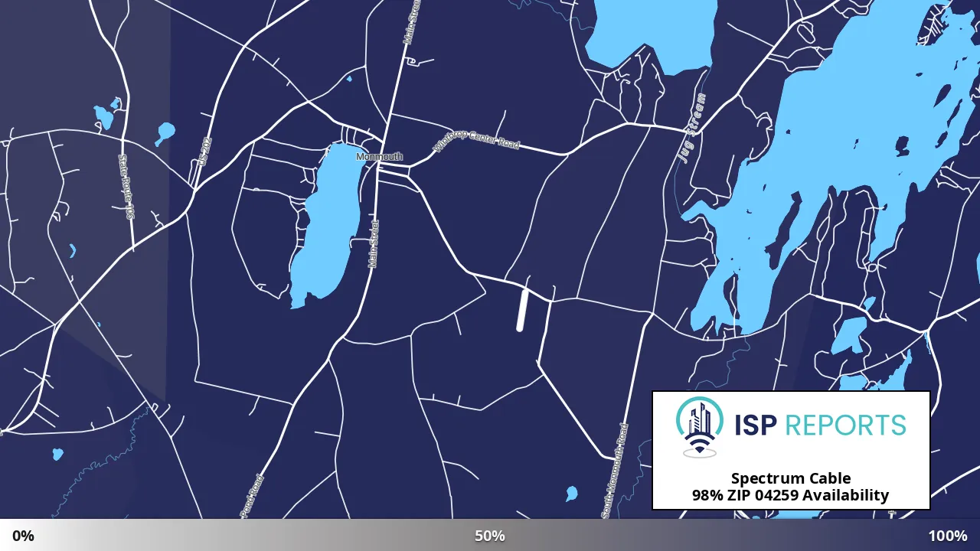This screenshot has height=551, width=980.
Task: Click the 100% mark on gradient bar
Action: pyautogui.click(x=948, y=536)
